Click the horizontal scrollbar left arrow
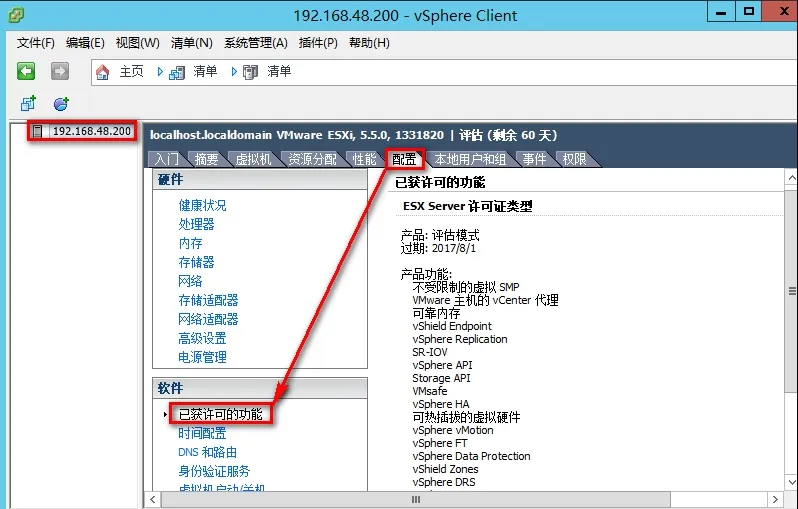This screenshot has height=509, width=798. pyautogui.click(x=152, y=499)
